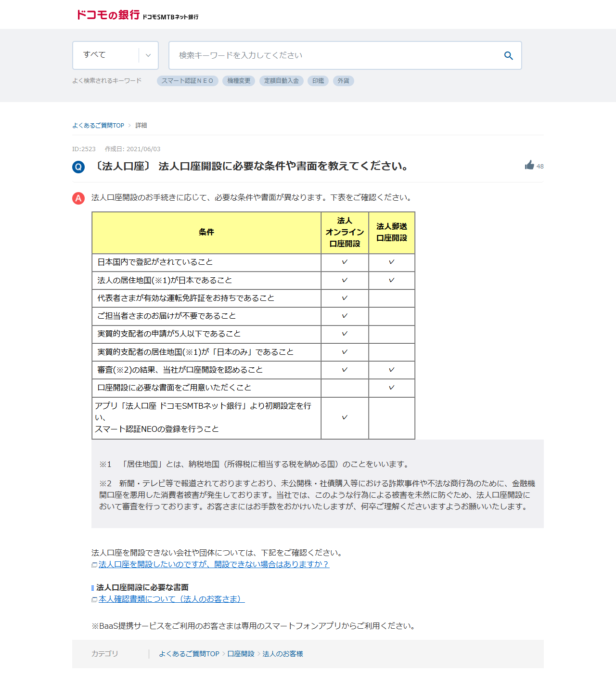Screen dimensions: 616x674
Task: Click the 法人の居住地国(※1)が日本であること row
Action: click(253, 280)
